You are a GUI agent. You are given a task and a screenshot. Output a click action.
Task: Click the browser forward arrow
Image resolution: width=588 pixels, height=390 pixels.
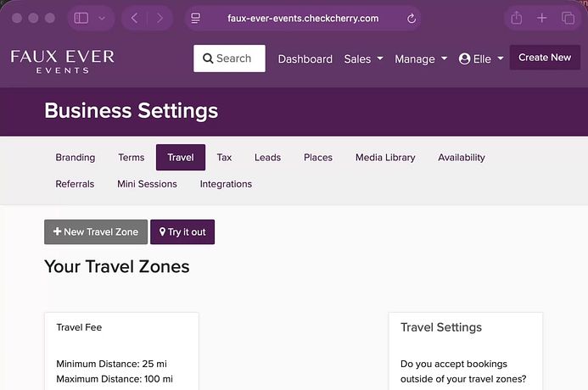pyautogui.click(x=160, y=18)
